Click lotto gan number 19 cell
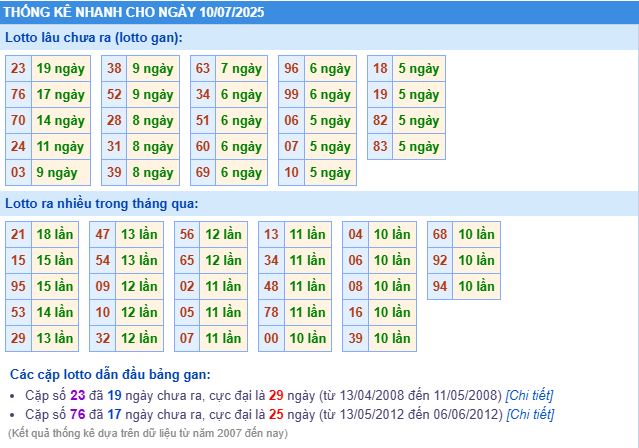The image size is (639, 448). (x=380, y=95)
